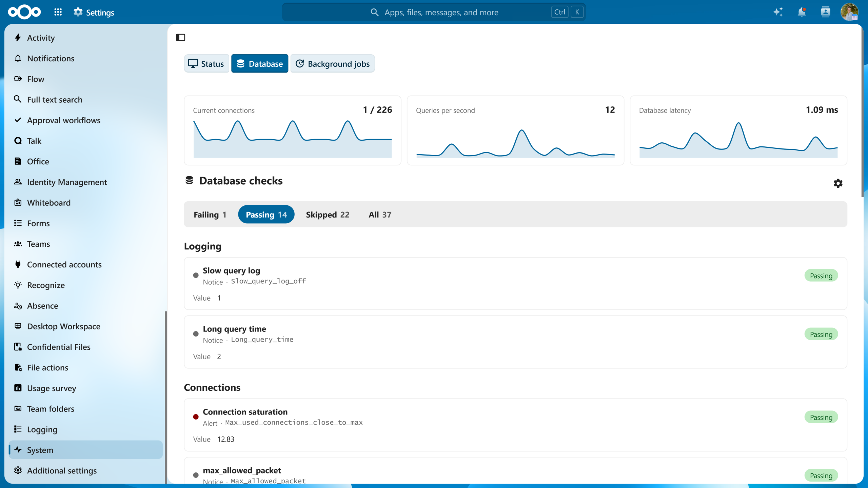The width and height of the screenshot is (868, 488).
Task: Expand the Long query time check
Action: [x=515, y=342]
